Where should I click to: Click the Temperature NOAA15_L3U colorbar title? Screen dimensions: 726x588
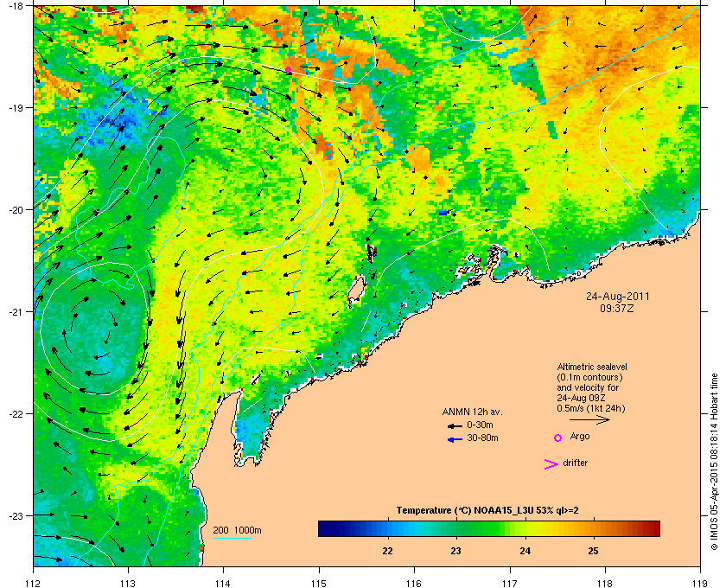pos(487,511)
